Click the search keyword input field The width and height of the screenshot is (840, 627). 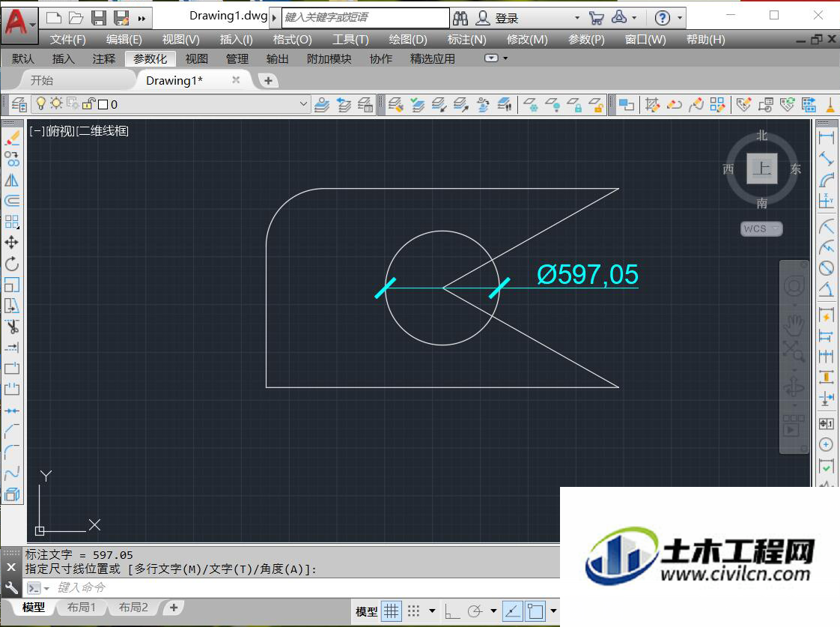click(365, 18)
